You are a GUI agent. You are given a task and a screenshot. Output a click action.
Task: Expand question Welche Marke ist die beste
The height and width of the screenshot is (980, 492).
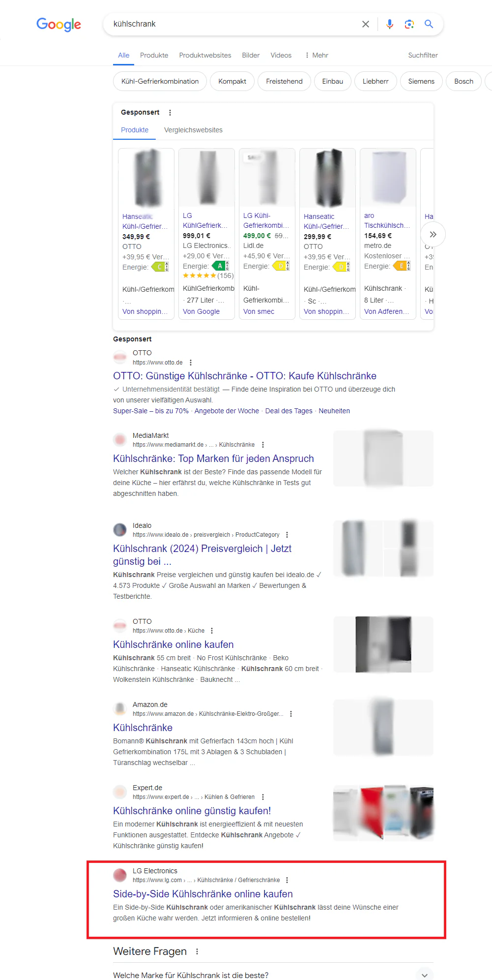coord(273,975)
